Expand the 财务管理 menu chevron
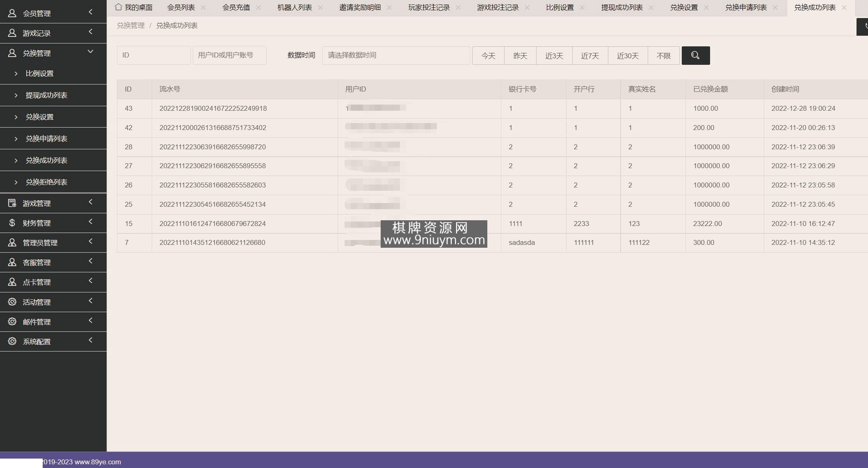Image resolution: width=868 pixels, height=468 pixels. (x=91, y=221)
